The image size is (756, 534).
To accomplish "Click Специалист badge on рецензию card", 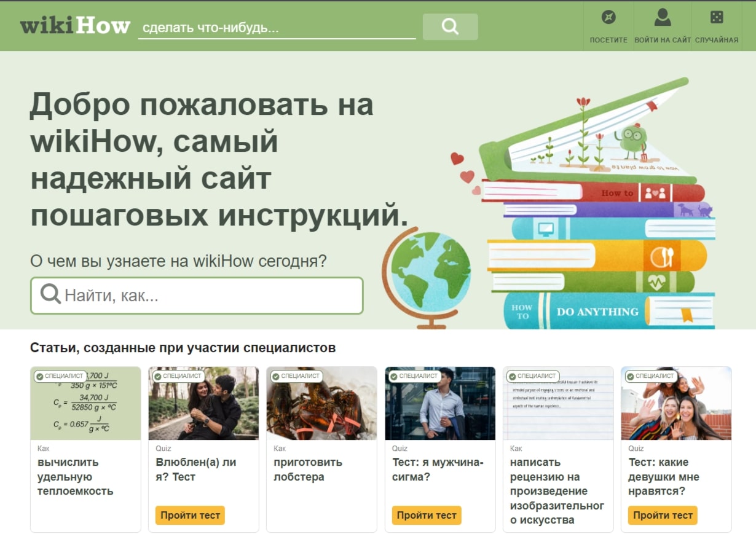I will pos(532,376).
